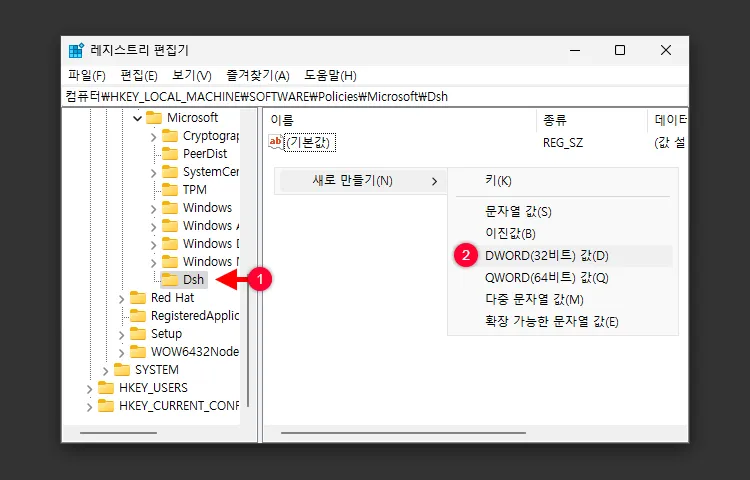Click the registry path address bar

(x=375, y=97)
